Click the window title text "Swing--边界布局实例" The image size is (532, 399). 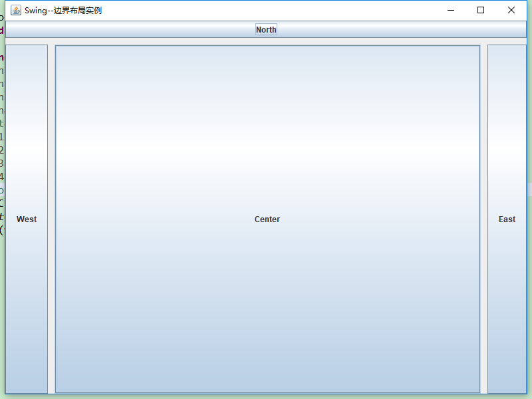(x=63, y=11)
